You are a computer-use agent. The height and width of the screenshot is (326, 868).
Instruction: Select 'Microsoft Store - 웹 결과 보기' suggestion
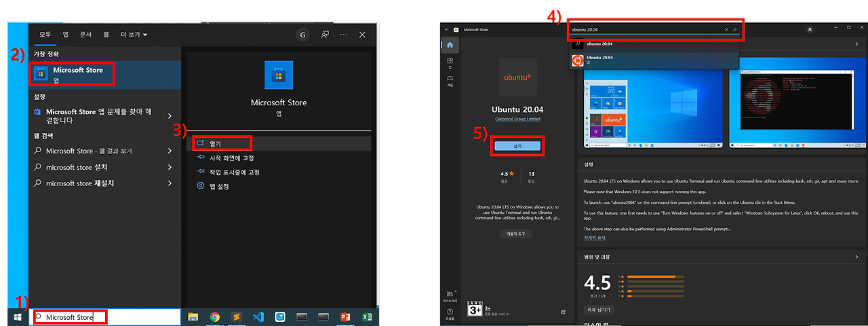(x=89, y=151)
